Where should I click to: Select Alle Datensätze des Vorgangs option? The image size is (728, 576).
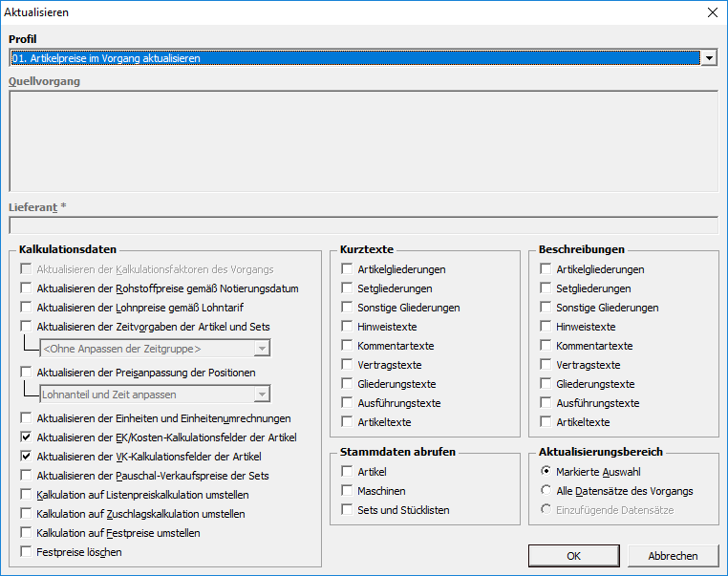[546, 491]
